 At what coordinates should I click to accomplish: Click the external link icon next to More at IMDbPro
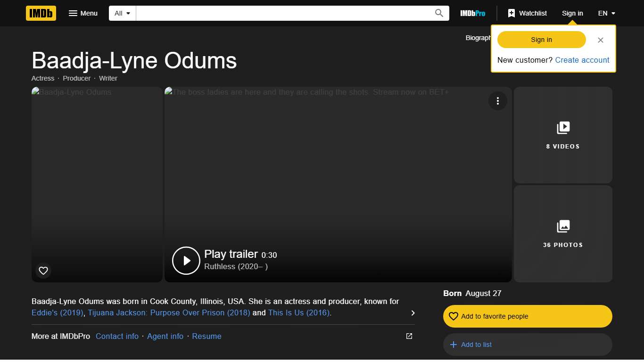point(408,336)
